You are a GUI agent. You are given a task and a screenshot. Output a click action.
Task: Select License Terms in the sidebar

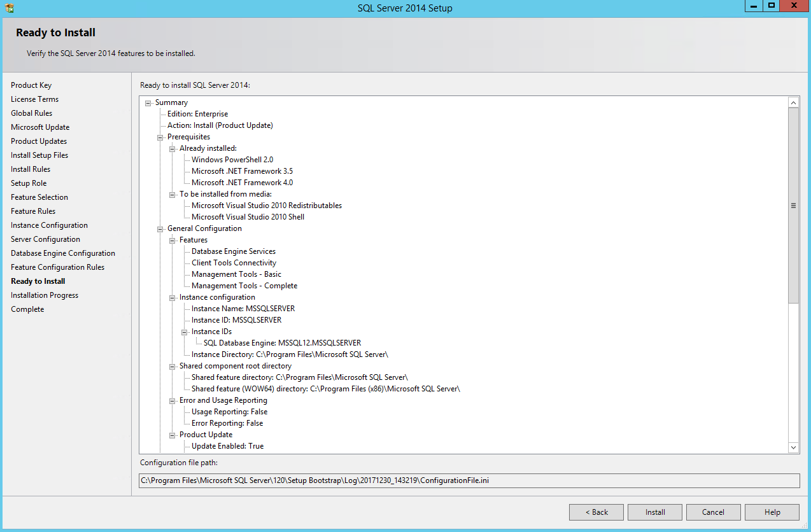[x=34, y=99]
